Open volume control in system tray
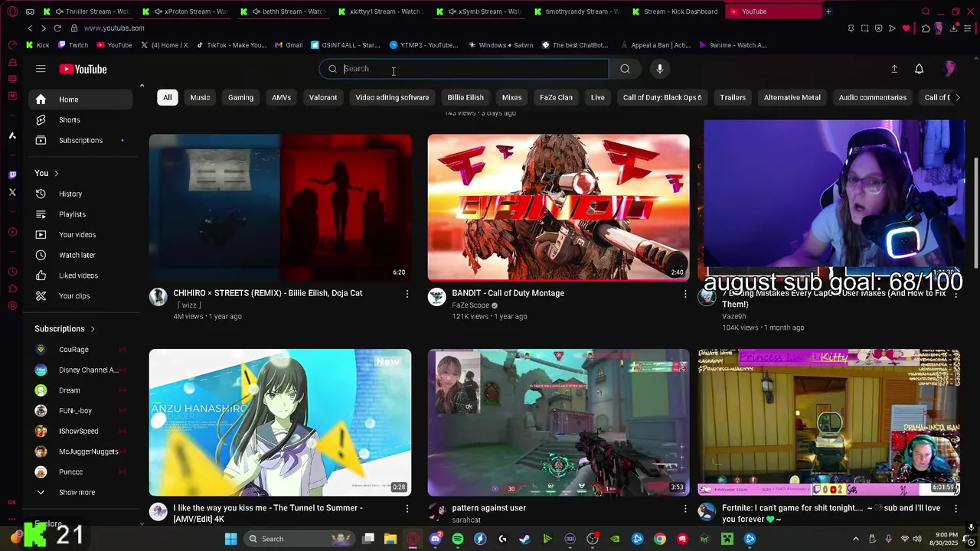 (x=919, y=539)
